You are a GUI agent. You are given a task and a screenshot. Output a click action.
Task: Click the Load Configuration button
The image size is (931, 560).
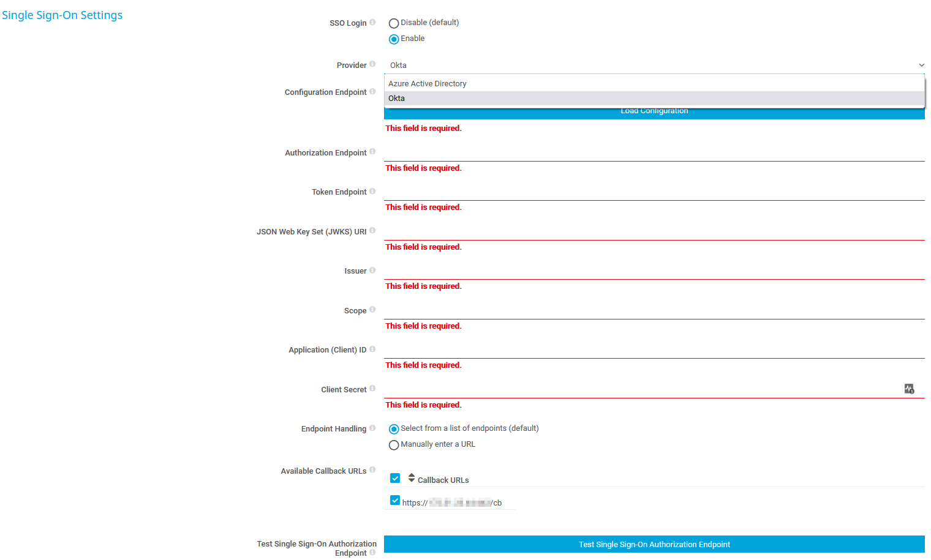654,113
